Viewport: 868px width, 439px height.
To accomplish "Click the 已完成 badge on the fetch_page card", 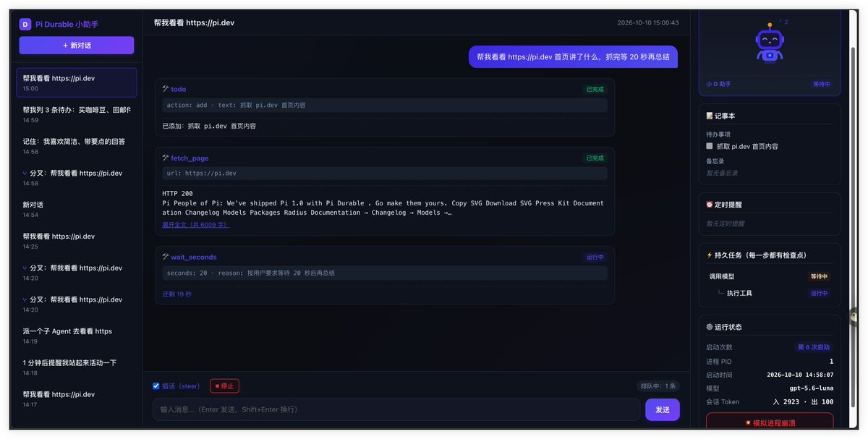I will coord(595,158).
